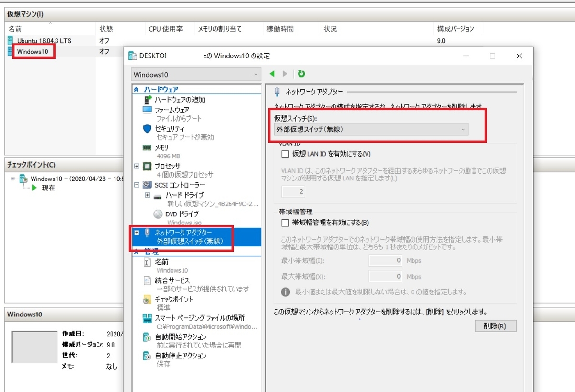
Task: Click the network adapter icon in the right pane header
Action: point(277,91)
